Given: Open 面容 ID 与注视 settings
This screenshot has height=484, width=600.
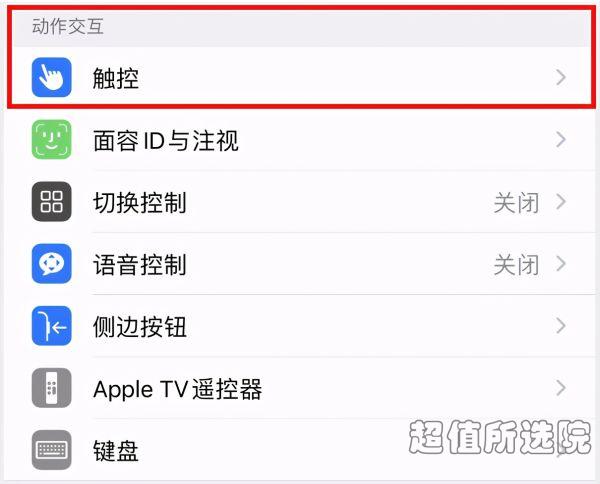Looking at the screenshot, I should click(x=302, y=140).
